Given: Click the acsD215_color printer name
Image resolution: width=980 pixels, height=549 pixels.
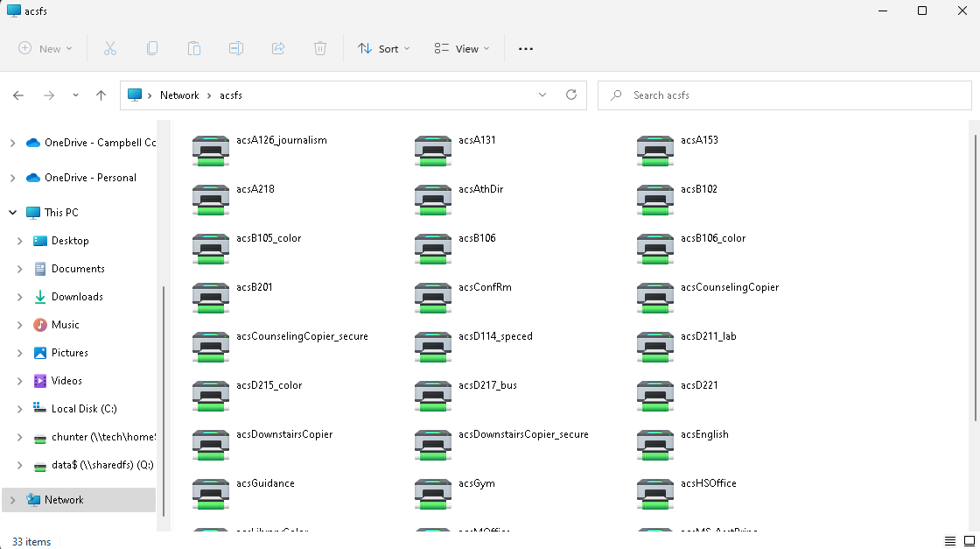Looking at the screenshot, I should [x=269, y=385].
